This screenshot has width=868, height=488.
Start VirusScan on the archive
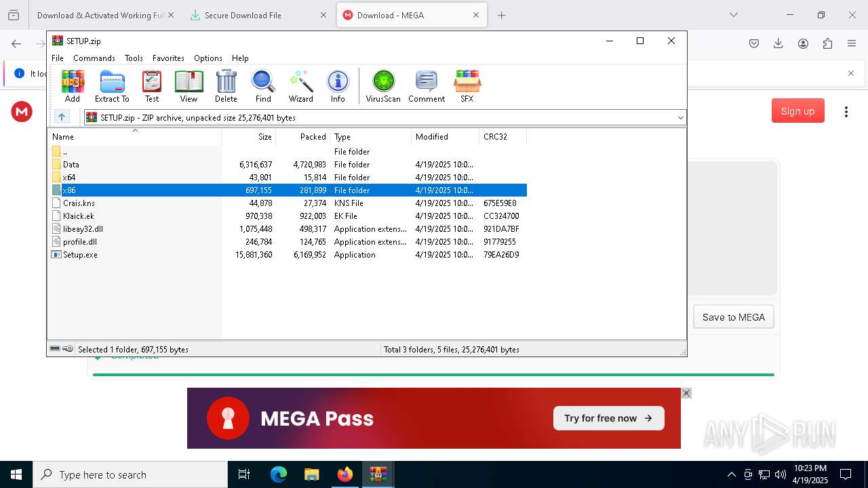click(x=383, y=86)
